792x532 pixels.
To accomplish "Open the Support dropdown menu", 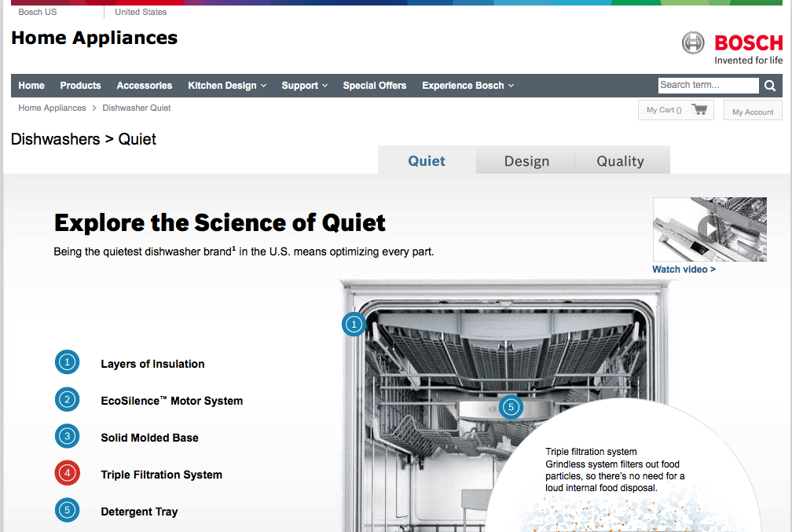I will click(304, 85).
